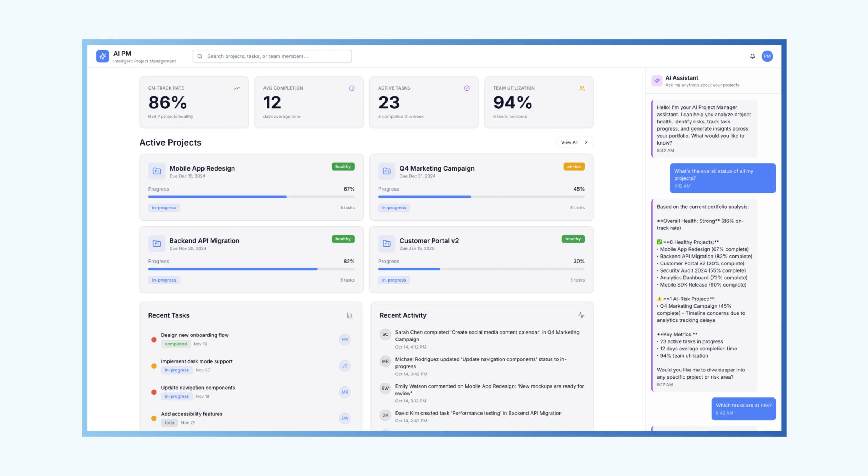Click the Mobile App Redesign folder icon
Image resolution: width=868 pixels, height=476 pixels.
tap(157, 171)
